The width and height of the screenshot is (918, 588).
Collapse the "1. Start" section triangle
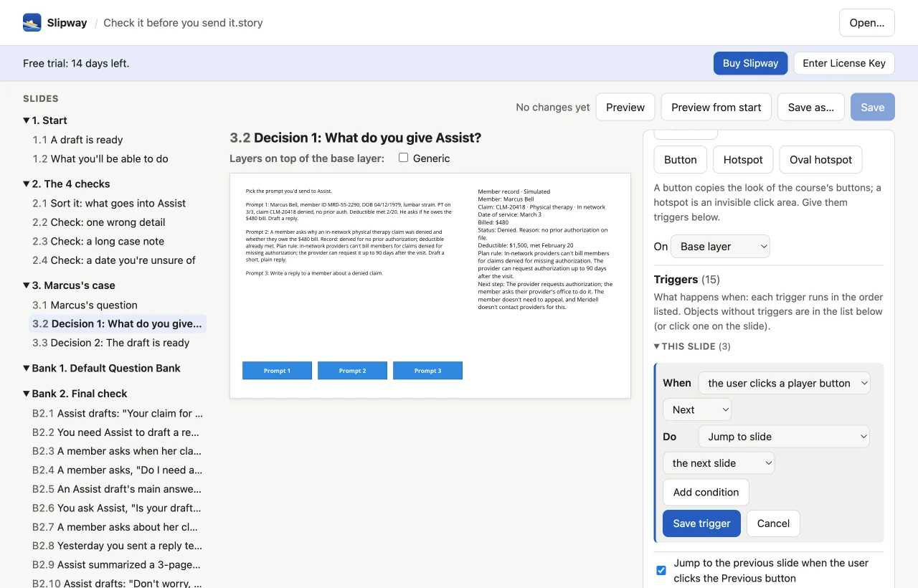(x=27, y=120)
